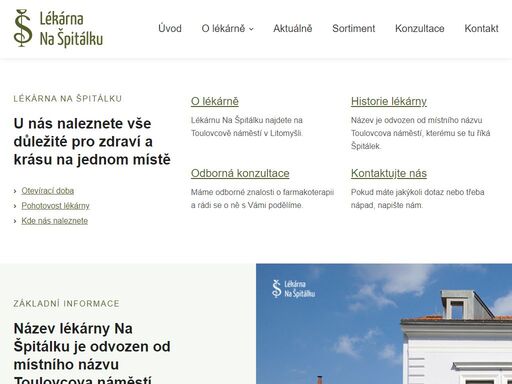512x384 pixels.
Task: Click the 'ZÁKLADNÍ INFORMACE' section label
Action: pyautogui.click(x=66, y=304)
